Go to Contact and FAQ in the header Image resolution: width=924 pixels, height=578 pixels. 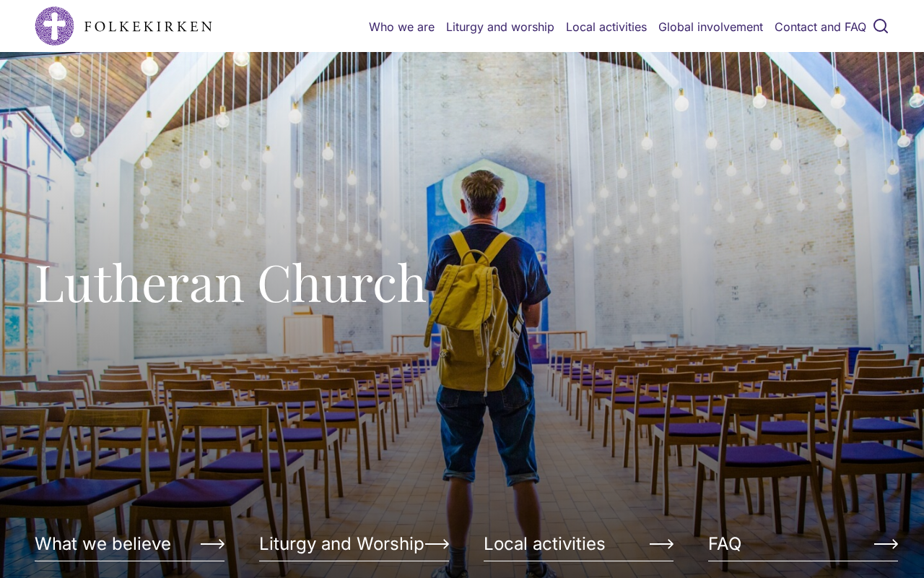820,27
